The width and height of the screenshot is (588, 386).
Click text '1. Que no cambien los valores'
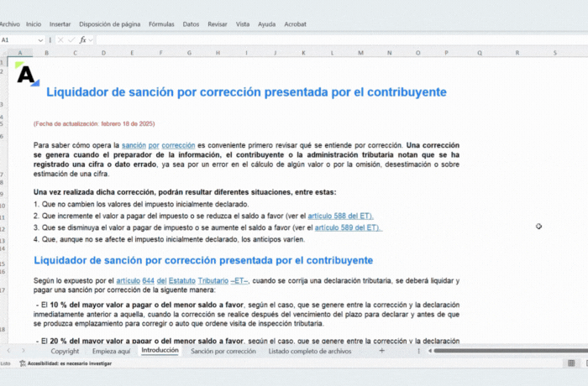pos(141,204)
